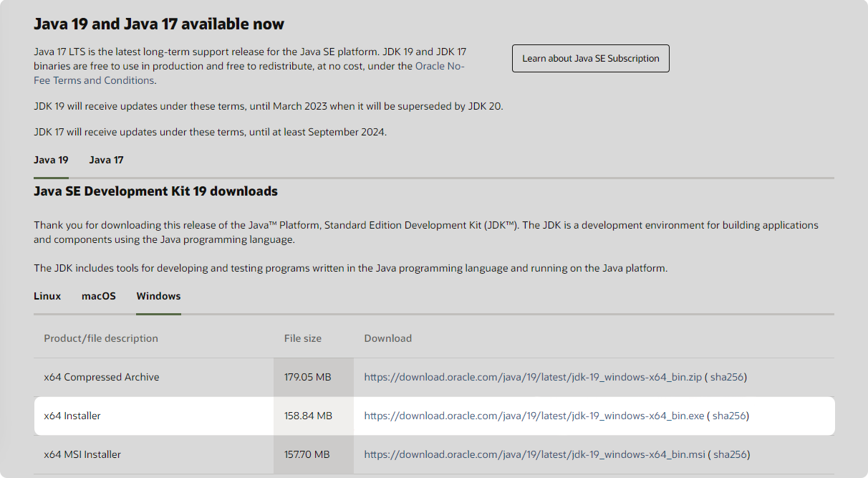
Task: Click the x64 Installer description cell
Action: click(153, 416)
